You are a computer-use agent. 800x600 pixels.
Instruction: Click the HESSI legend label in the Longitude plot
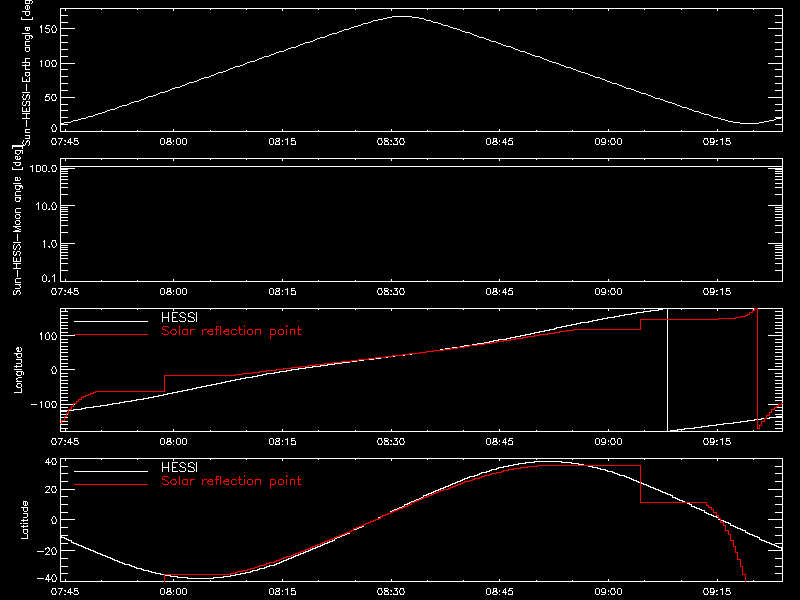[179, 317]
